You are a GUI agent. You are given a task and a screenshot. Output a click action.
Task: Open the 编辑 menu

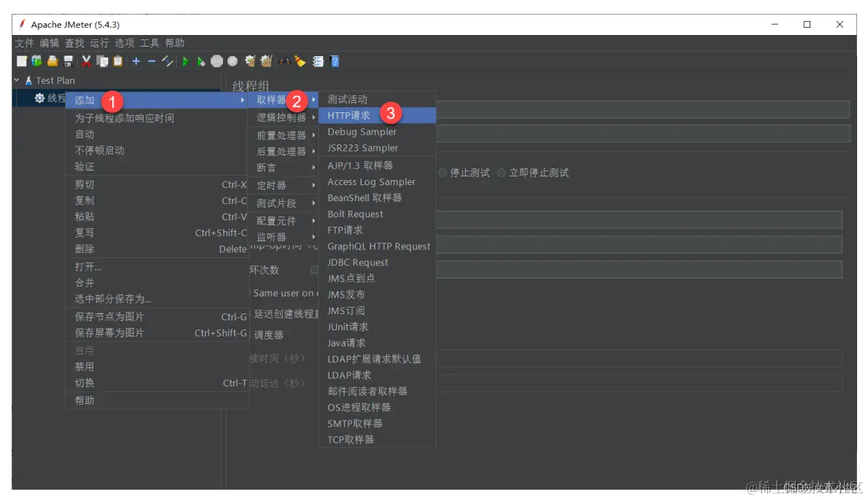coord(50,43)
